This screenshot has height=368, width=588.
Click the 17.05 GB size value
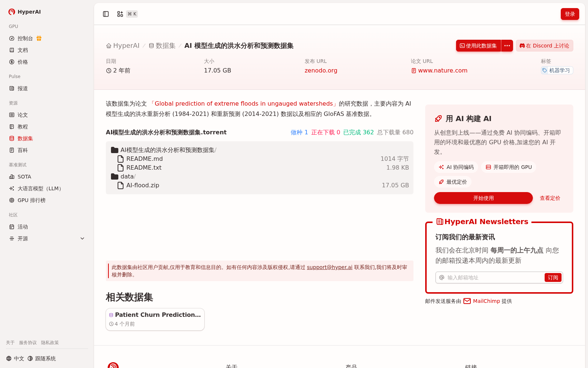pyautogui.click(x=218, y=70)
